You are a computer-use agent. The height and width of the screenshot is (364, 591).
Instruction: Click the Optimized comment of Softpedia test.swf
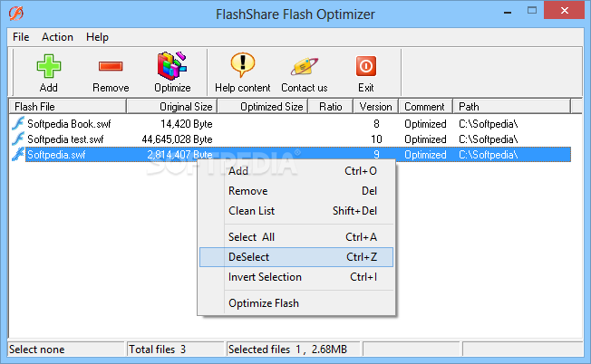tap(425, 139)
